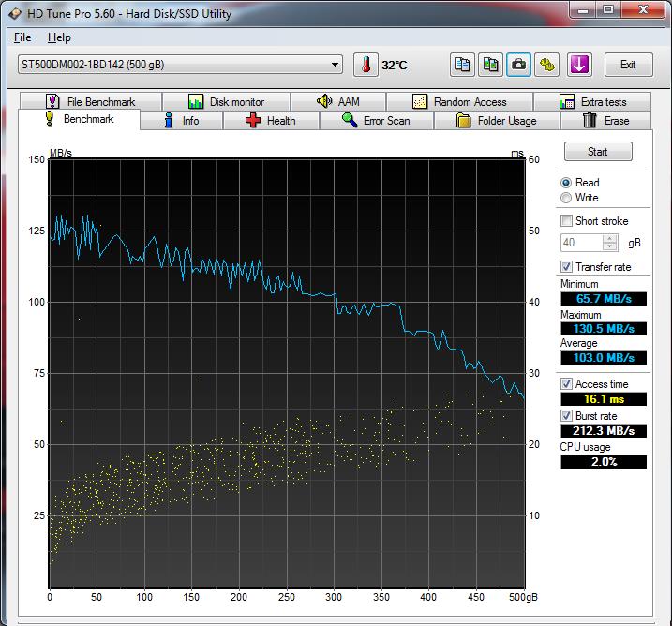672x626 pixels.
Task: Disable the Access time checkbox
Action: [566, 384]
